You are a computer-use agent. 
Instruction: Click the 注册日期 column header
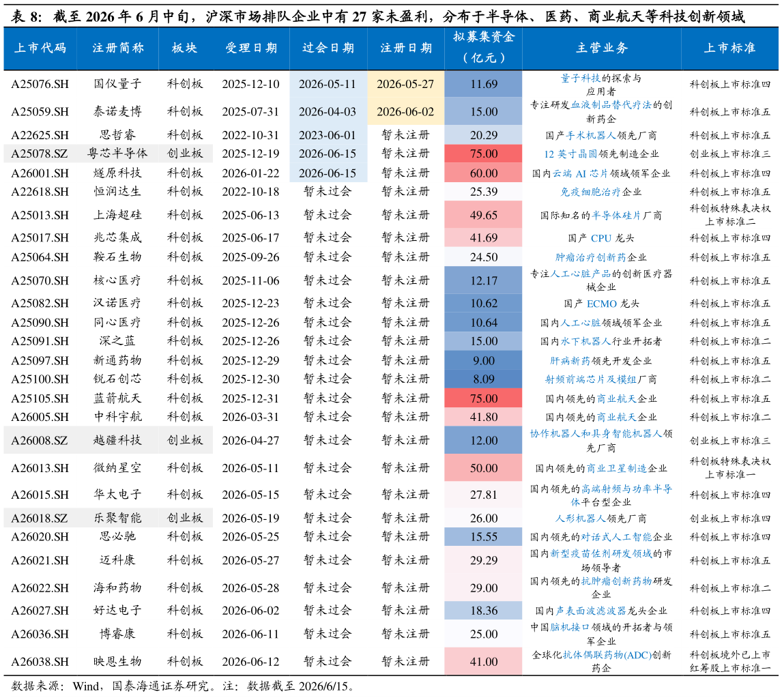406,48
